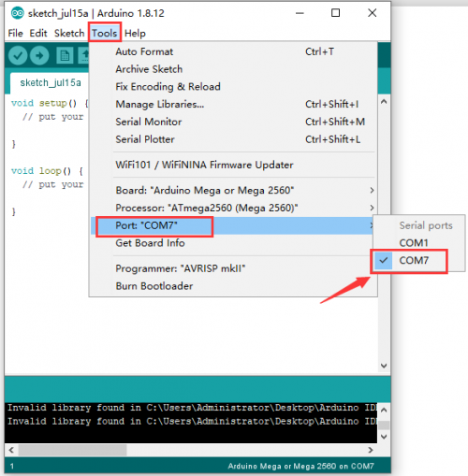Click the Upload arrow toolbar icon
468x476 pixels.
coord(39,55)
